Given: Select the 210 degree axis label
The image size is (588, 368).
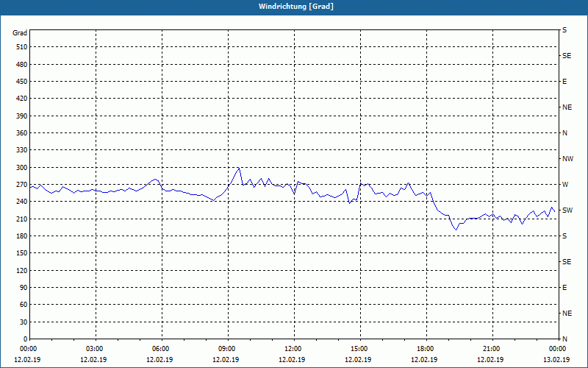Looking at the screenshot, I should tap(22, 219).
